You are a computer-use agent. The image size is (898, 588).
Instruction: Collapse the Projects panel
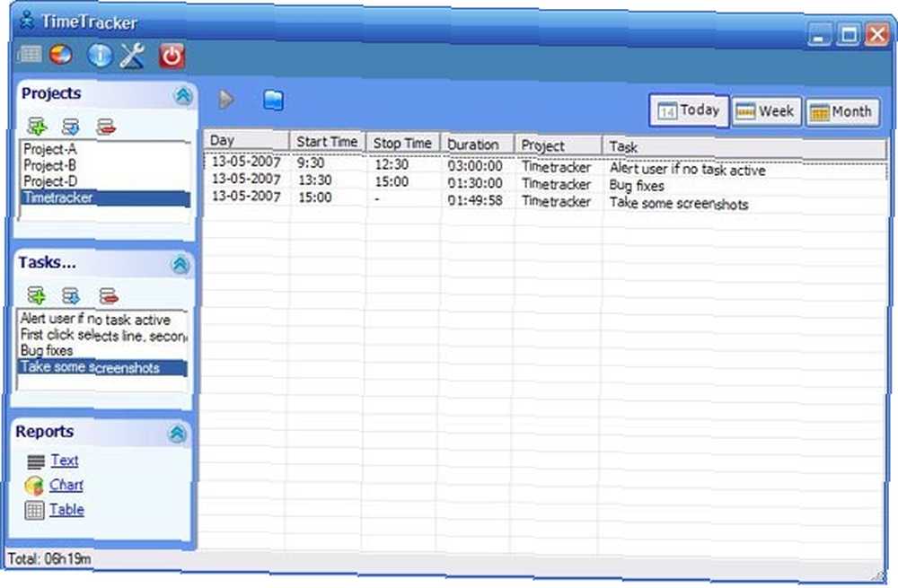[182, 95]
